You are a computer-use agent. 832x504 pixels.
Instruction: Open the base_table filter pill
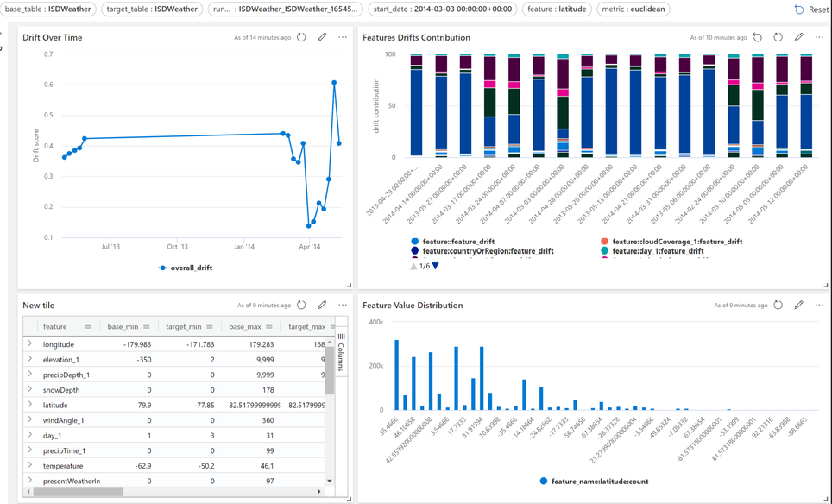point(48,9)
